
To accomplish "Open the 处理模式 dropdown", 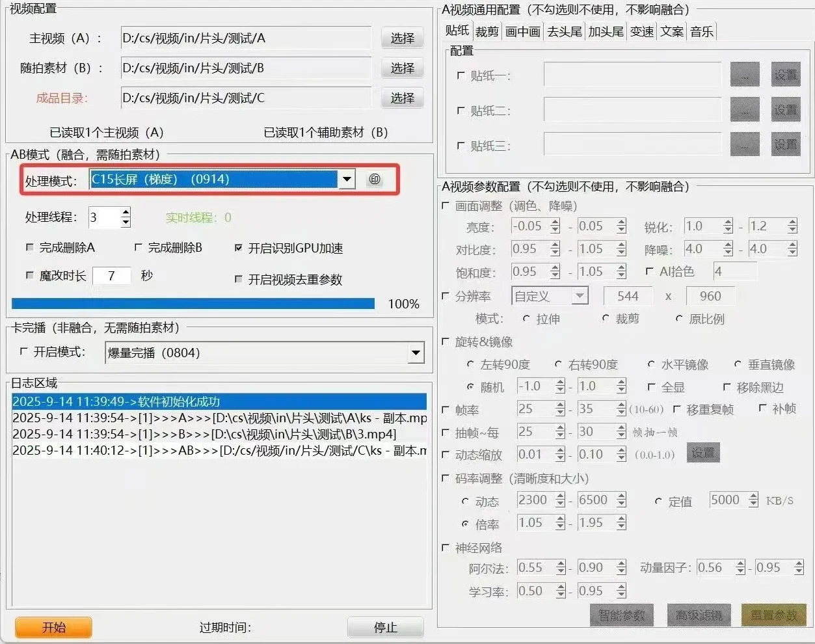I will [347, 179].
